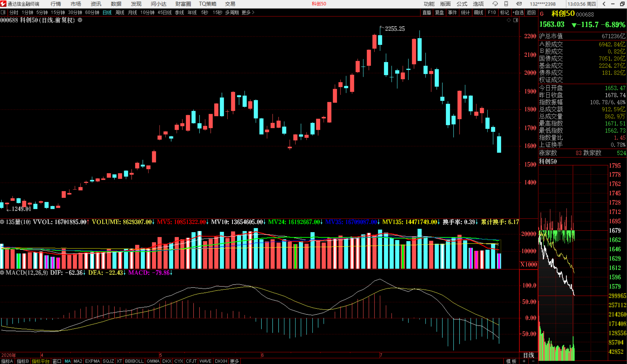
Task: Expand the chart title dropdown for 科创50 日线
Action: tap(80, 20)
